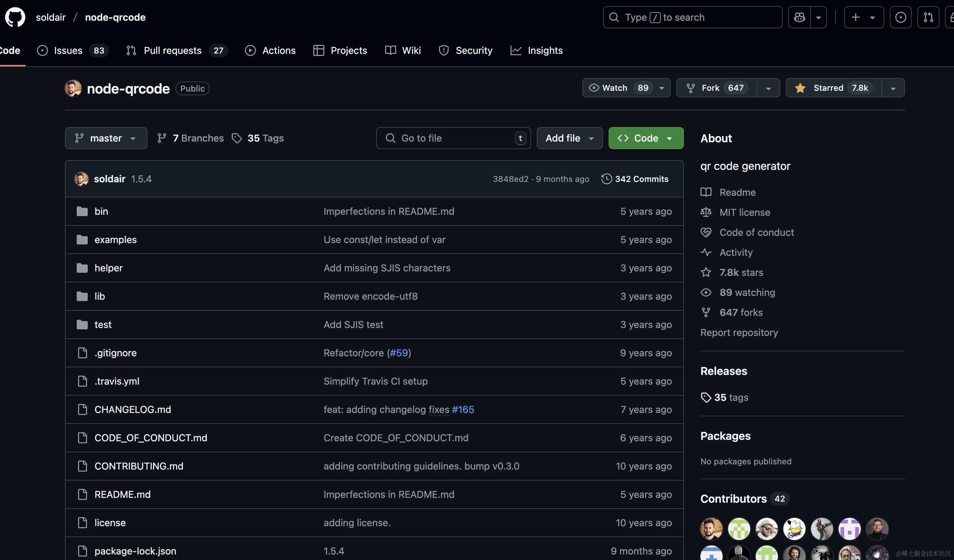Expand the master branch dropdown

[x=106, y=138]
